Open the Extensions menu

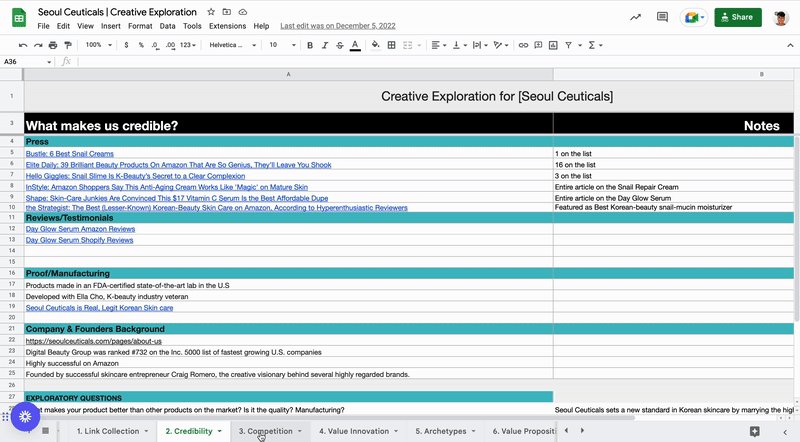point(228,26)
